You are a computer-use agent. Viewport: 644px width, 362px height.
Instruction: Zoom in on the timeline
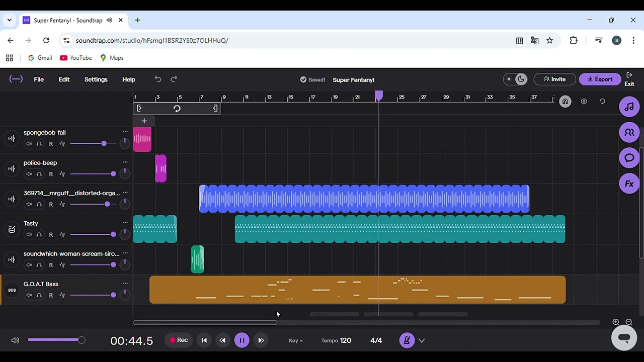(616, 322)
